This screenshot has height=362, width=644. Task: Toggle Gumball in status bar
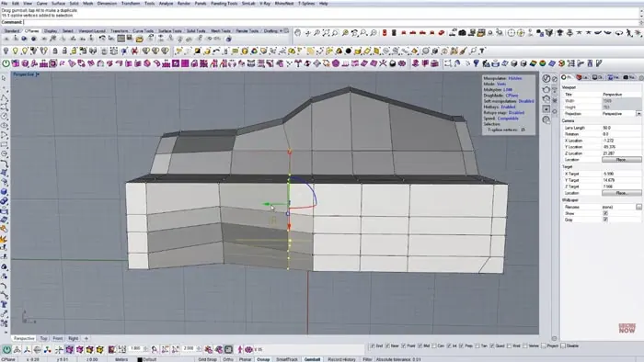tap(312, 359)
